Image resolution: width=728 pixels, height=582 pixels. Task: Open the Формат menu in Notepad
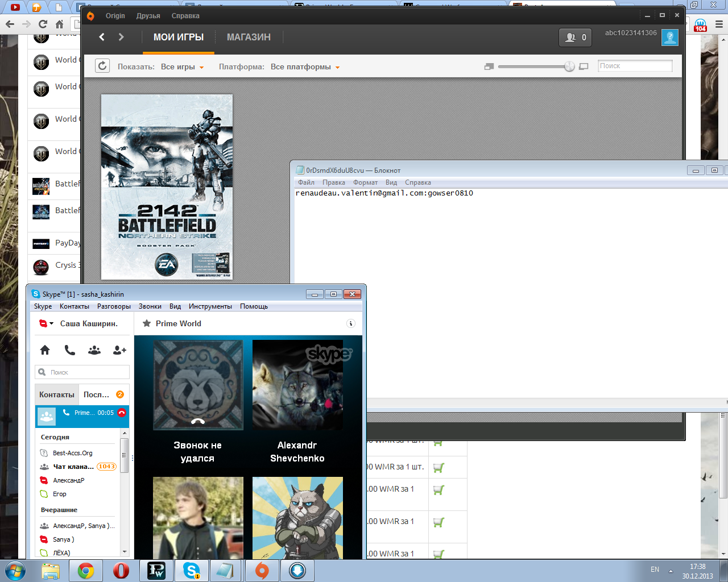click(365, 182)
